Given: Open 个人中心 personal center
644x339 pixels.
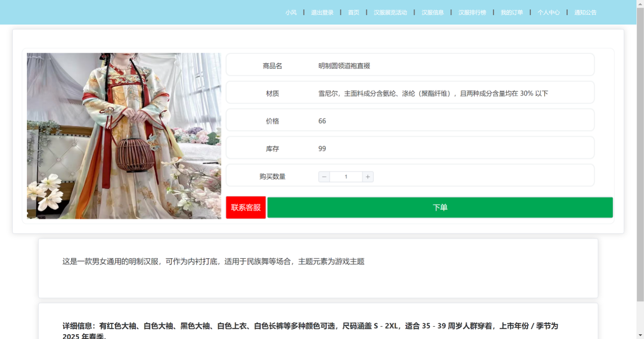Looking at the screenshot, I should point(549,13).
